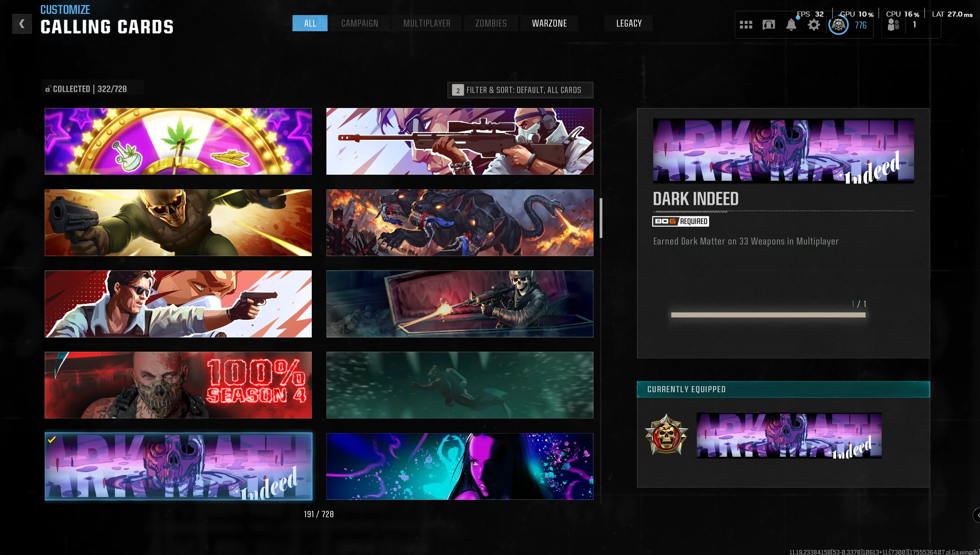Open notifications bell icon

[791, 25]
